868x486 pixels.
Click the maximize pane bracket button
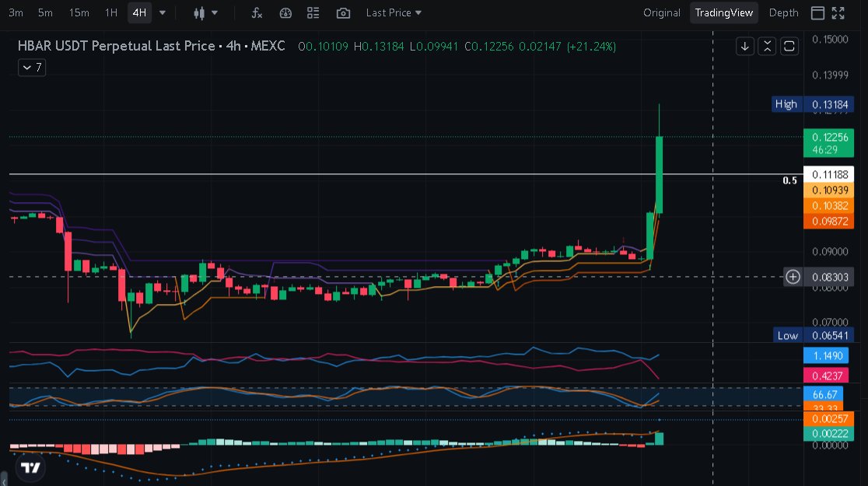789,46
